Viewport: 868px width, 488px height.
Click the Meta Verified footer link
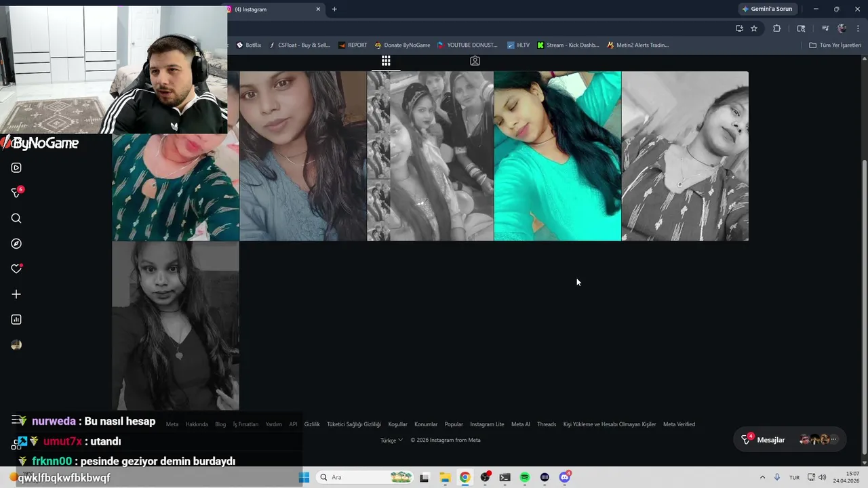tap(679, 424)
